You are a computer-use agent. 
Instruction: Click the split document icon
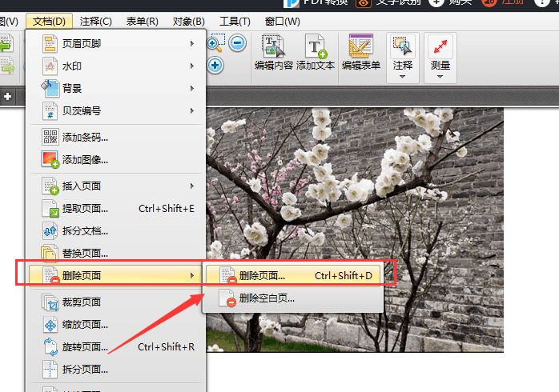[x=50, y=231]
